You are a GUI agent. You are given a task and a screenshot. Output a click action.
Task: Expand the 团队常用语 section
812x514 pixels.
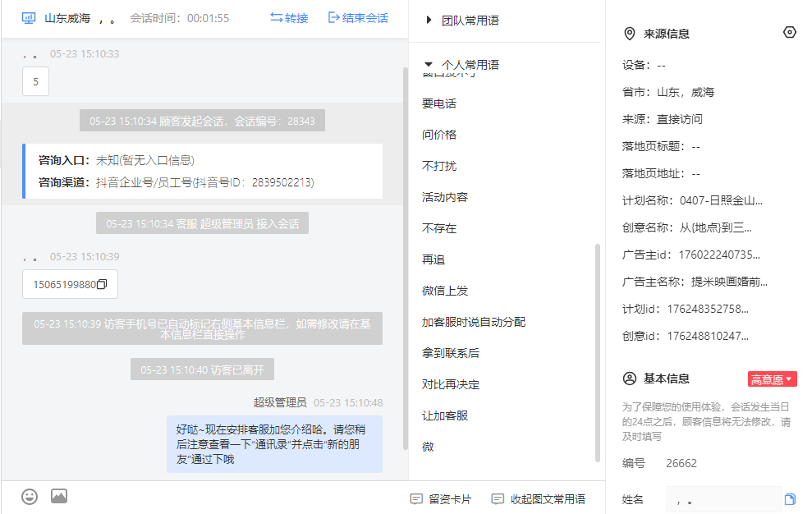[x=462, y=21]
